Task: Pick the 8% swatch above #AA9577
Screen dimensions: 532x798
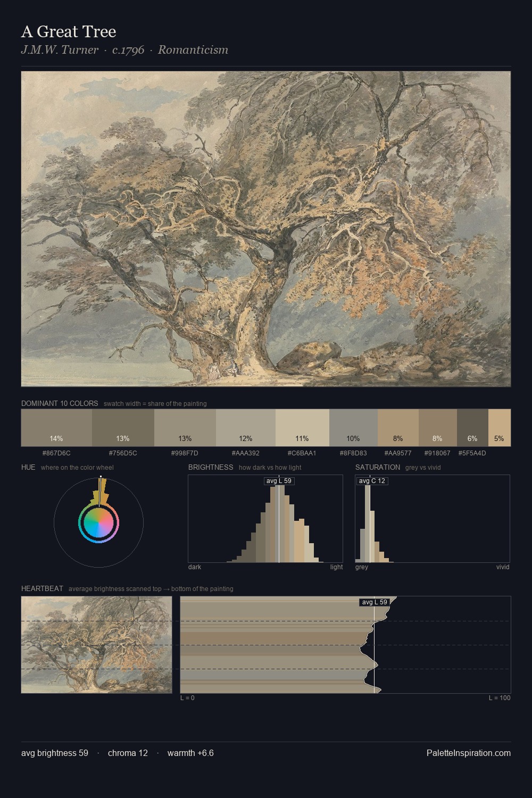Action: click(398, 427)
